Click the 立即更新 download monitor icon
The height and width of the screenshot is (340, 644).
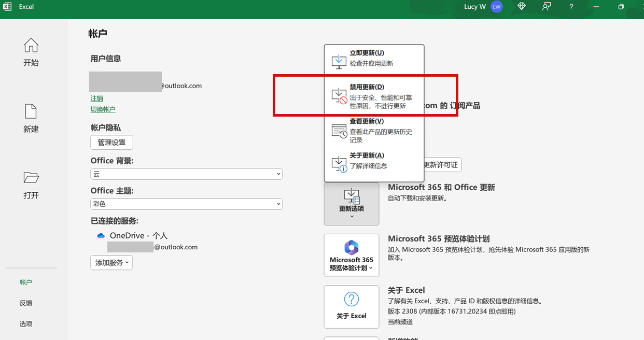pos(339,61)
